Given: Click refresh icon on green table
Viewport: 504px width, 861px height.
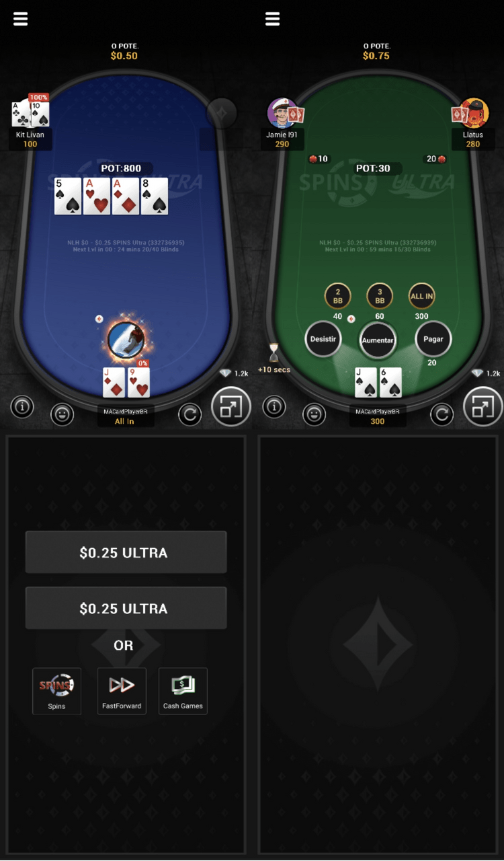Looking at the screenshot, I should (442, 415).
